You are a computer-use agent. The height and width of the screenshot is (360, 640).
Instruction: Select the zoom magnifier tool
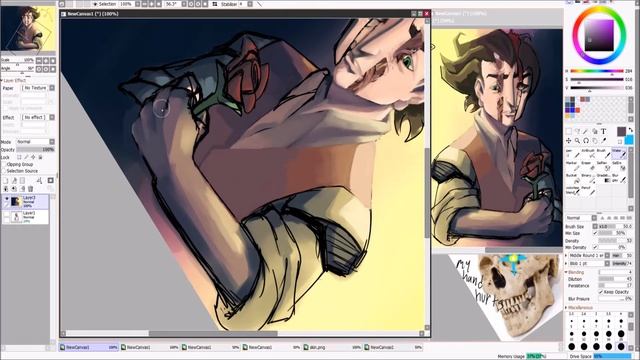[x=577, y=141]
